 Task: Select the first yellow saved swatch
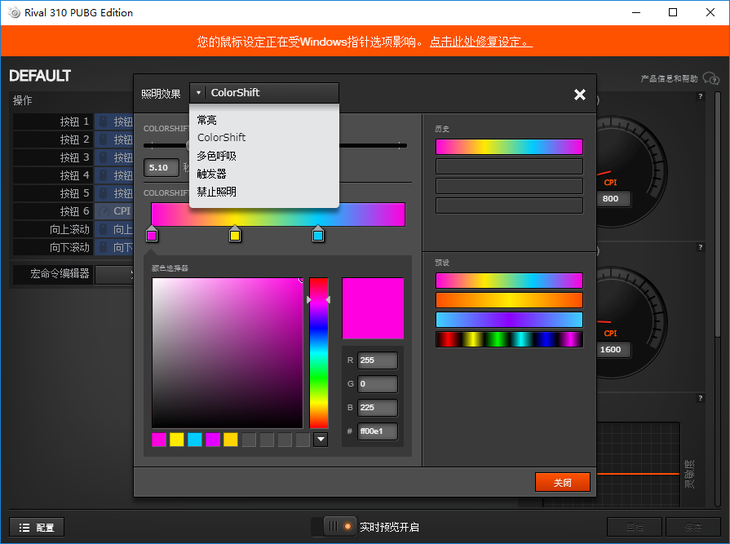pyautogui.click(x=177, y=439)
